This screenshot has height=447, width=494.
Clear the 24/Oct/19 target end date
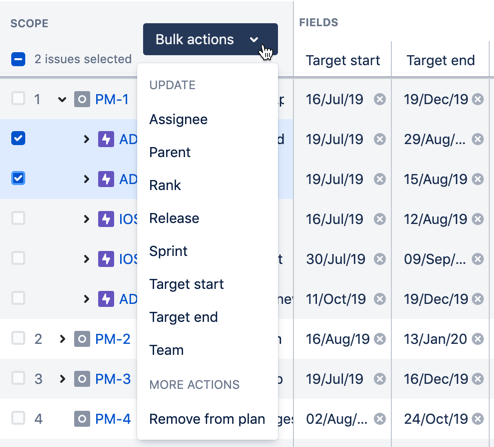[x=478, y=419]
